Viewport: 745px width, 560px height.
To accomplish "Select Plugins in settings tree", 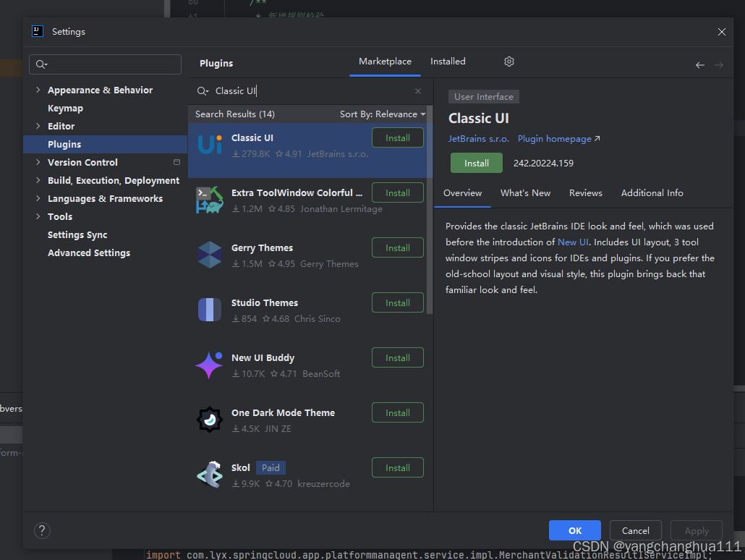I will 106,145.
